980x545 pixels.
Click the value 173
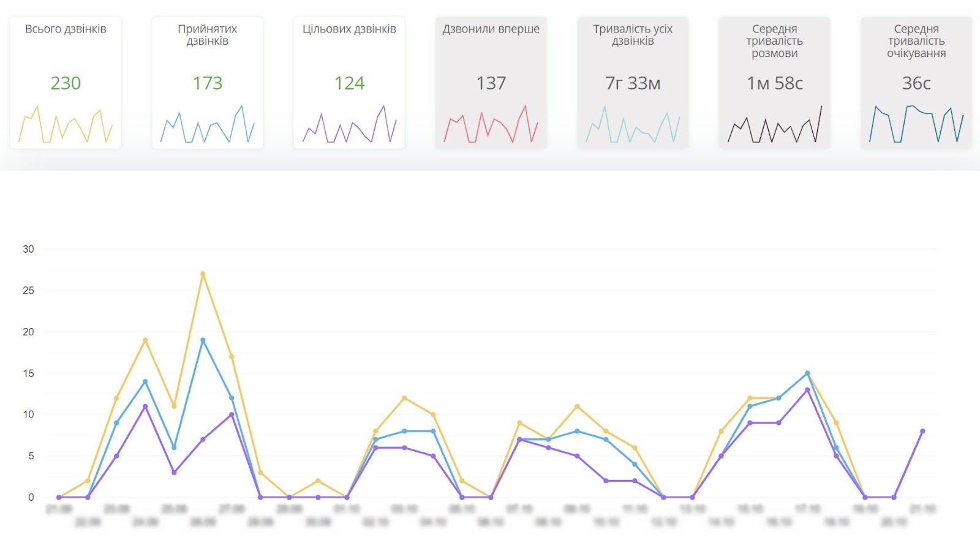pyautogui.click(x=208, y=83)
